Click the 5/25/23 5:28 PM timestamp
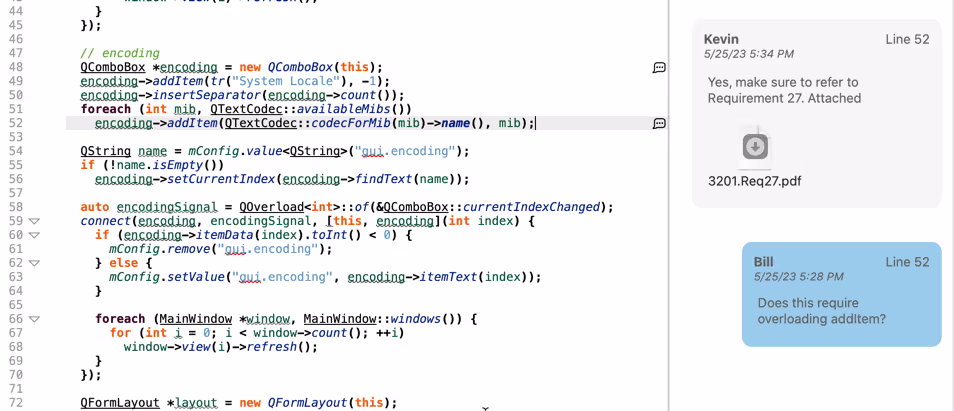 (798, 277)
